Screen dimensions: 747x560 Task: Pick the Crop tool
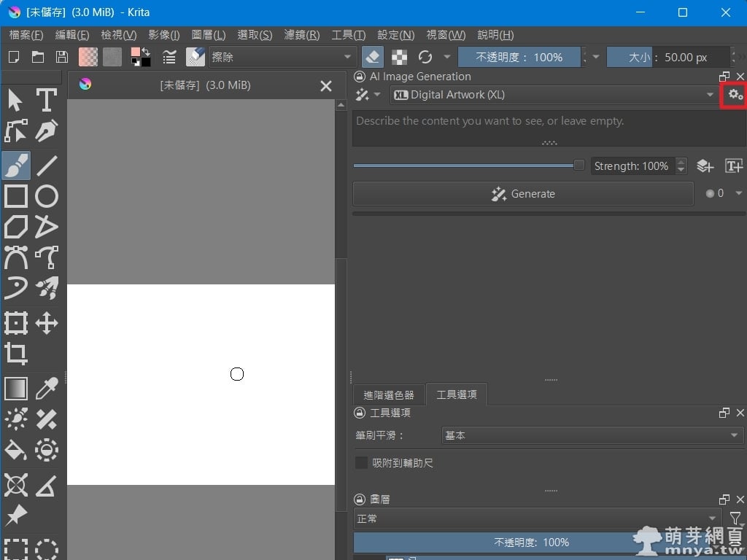click(x=16, y=354)
